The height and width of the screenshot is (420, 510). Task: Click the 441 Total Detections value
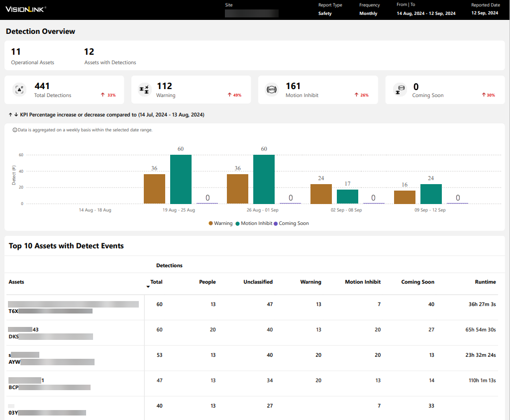point(42,86)
